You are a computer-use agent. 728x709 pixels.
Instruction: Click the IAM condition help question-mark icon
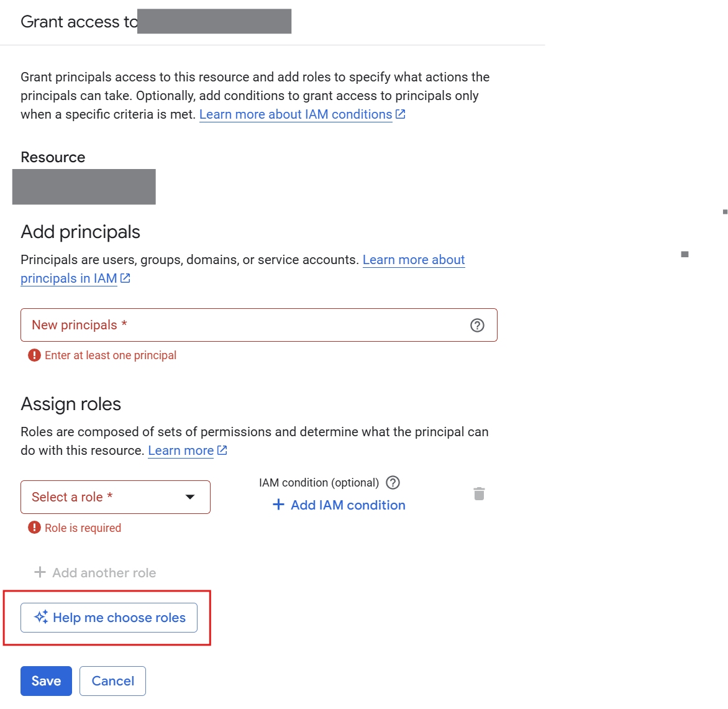pos(393,483)
